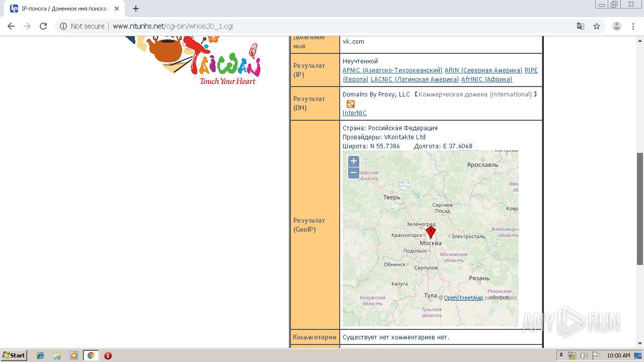Click the Комментарии row header
Image resolution: width=644 pixels, height=362 pixels.
click(315, 337)
